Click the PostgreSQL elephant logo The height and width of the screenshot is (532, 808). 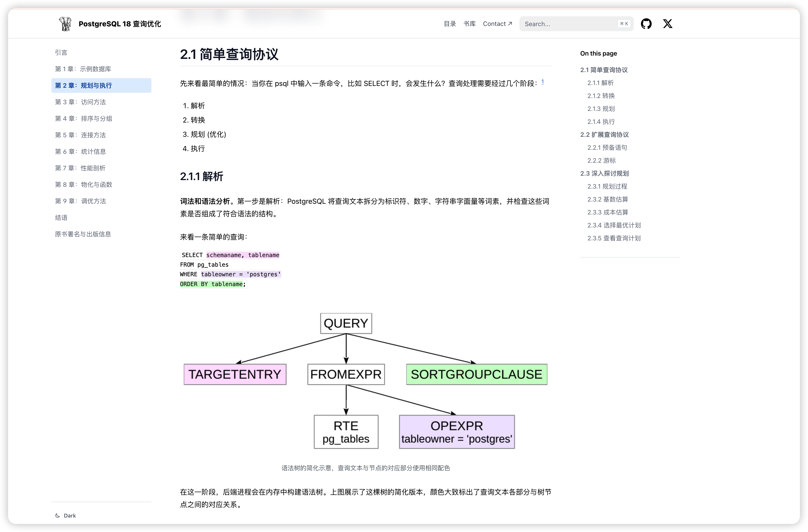(x=65, y=24)
